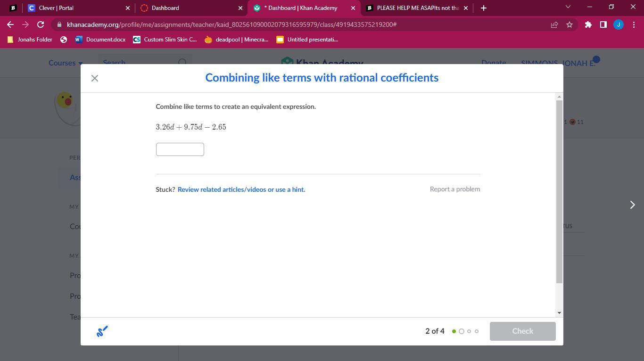Open the deadpool Minecraft bookmark
This screenshot has width=644, height=361.
[x=237, y=40]
